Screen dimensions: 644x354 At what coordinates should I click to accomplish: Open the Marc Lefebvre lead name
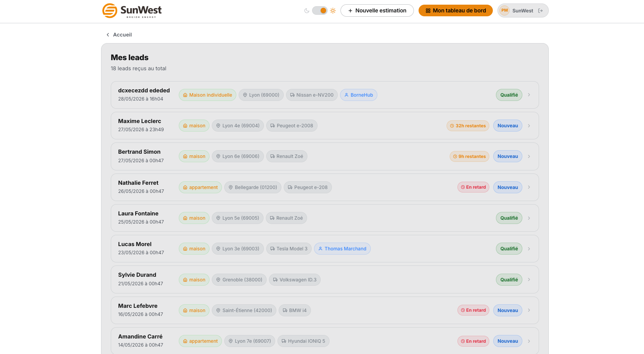138,306
